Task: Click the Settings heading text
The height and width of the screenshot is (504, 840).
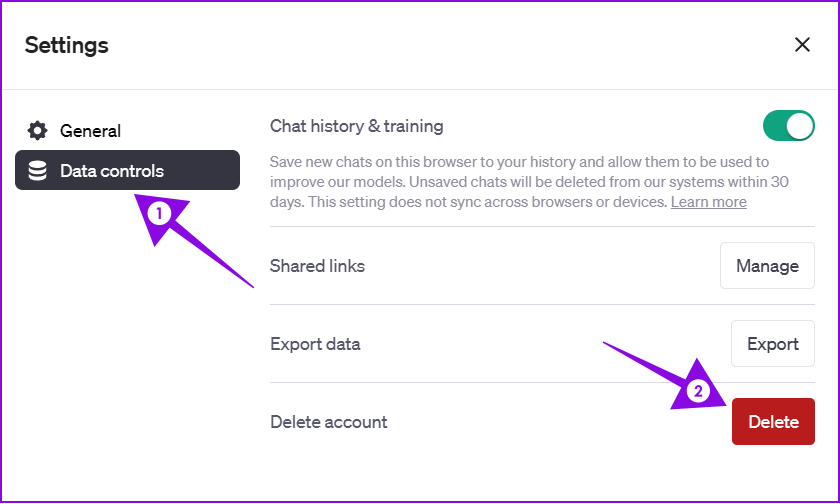Action: (66, 45)
